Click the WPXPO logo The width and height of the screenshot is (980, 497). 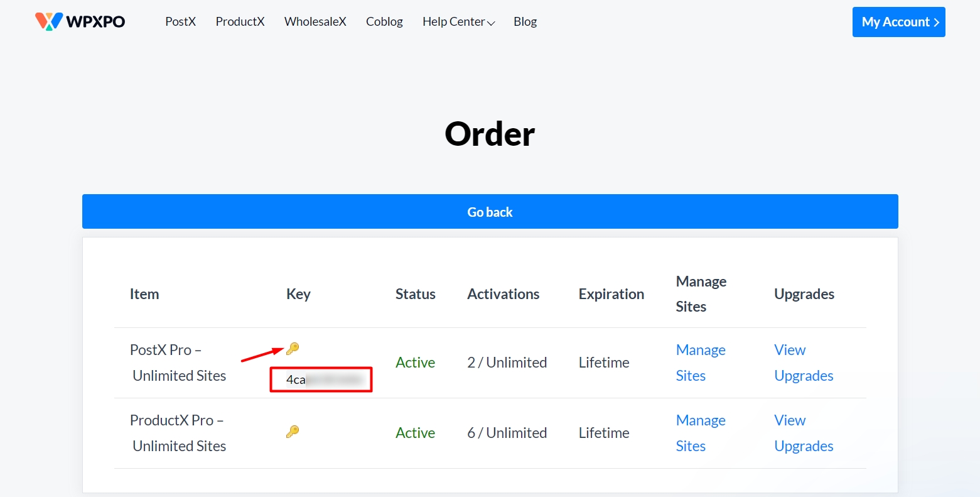(80, 21)
